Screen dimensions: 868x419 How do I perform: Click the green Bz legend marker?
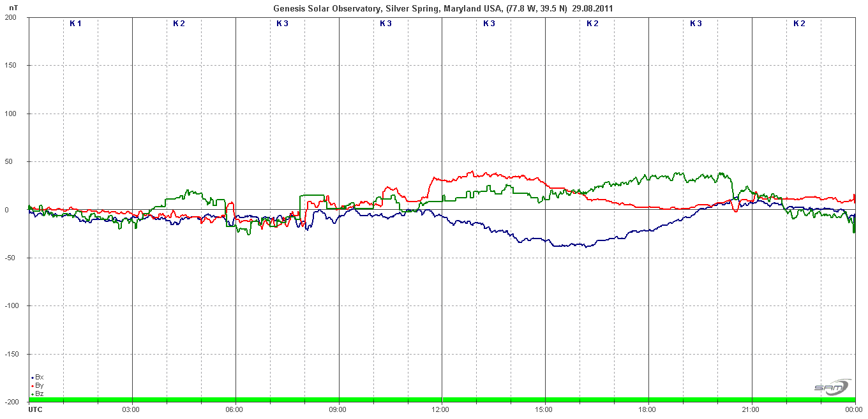pos(32,394)
